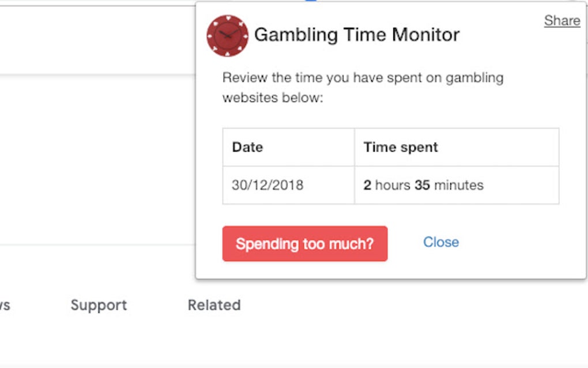Click the blue marker above the popup

point(311,1)
